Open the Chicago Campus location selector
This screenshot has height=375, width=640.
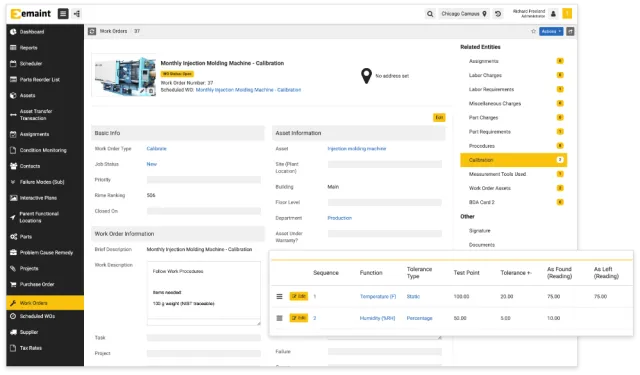pos(464,14)
